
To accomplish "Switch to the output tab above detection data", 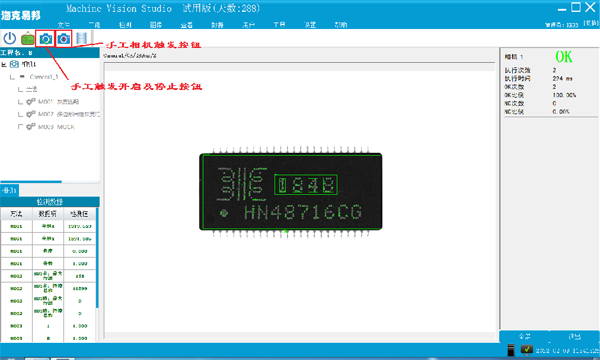I will pyautogui.click(x=9, y=190).
